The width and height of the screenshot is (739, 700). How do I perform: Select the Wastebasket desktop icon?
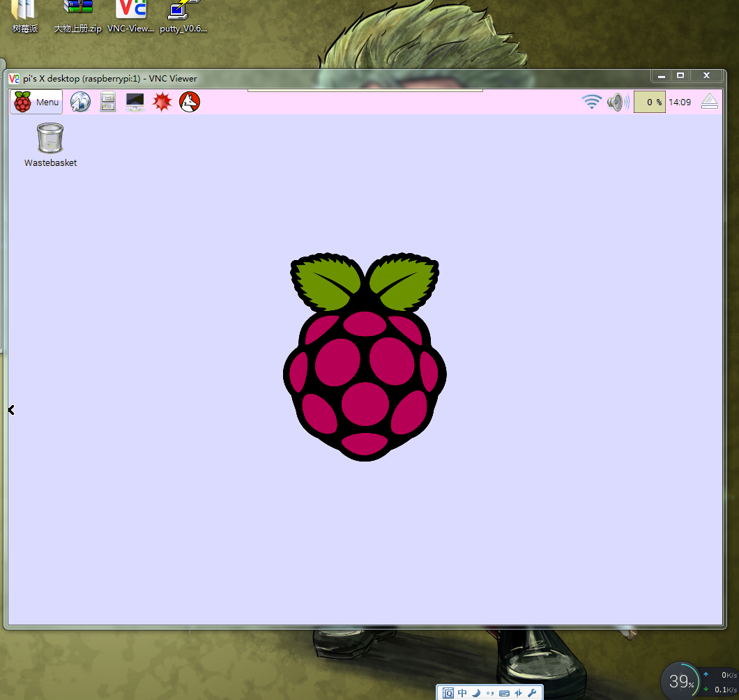click(50, 145)
